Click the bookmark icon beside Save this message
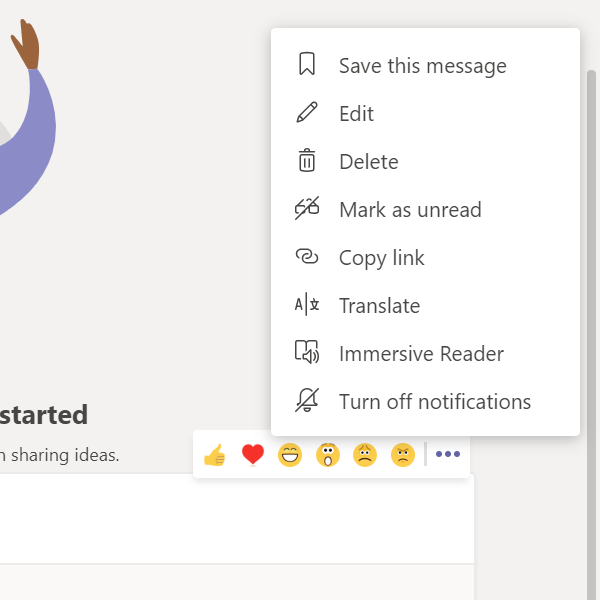This screenshot has height=600, width=600. [x=307, y=64]
